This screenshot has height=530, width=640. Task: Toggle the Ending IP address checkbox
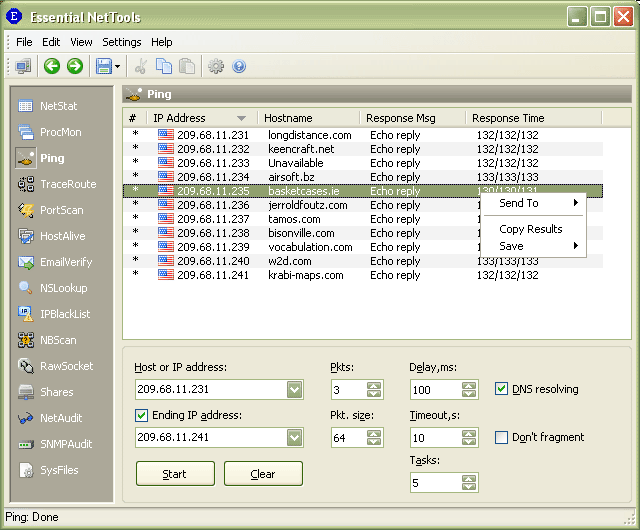(141, 416)
